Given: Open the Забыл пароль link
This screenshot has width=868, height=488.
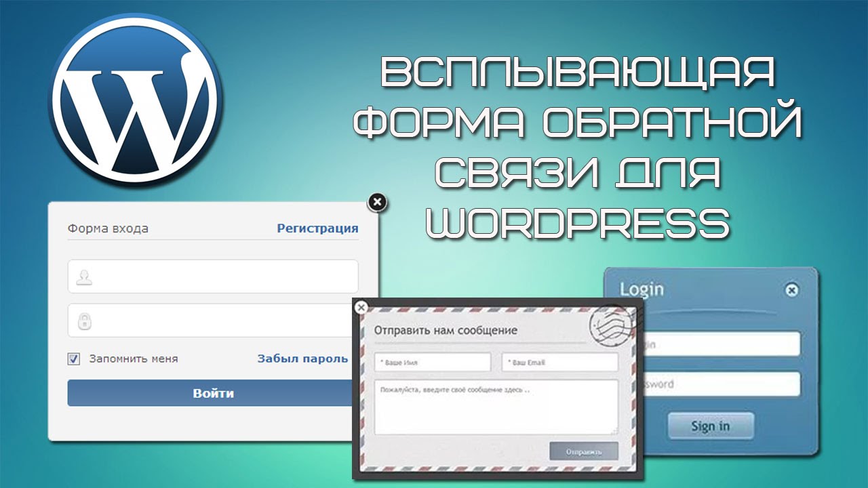Looking at the screenshot, I should pos(302,359).
